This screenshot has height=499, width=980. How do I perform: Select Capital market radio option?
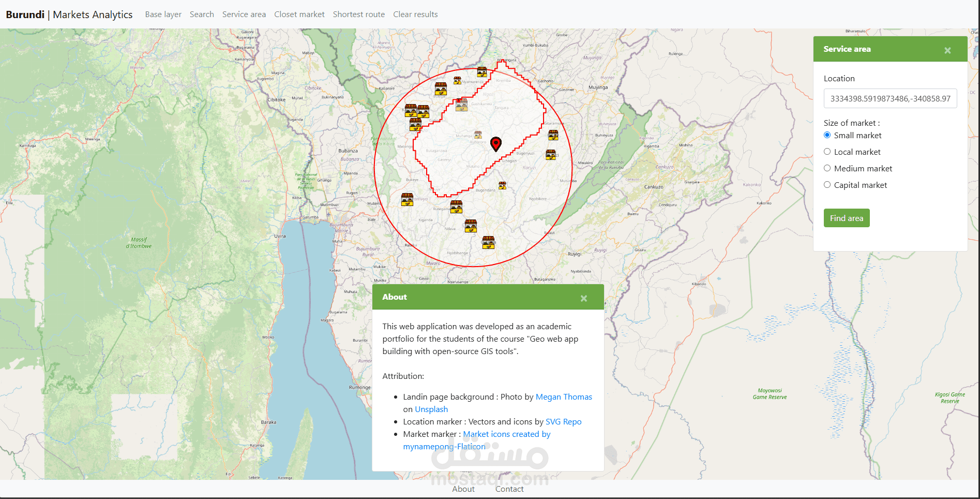click(x=827, y=185)
